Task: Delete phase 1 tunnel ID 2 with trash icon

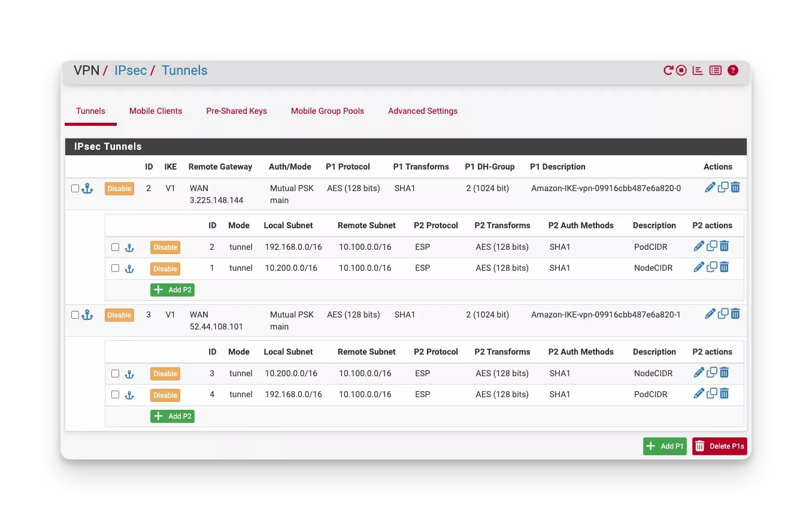Action: point(735,187)
